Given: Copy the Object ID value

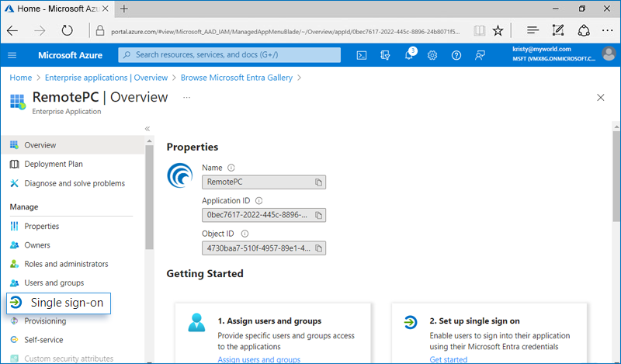Looking at the screenshot, I should point(318,248).
